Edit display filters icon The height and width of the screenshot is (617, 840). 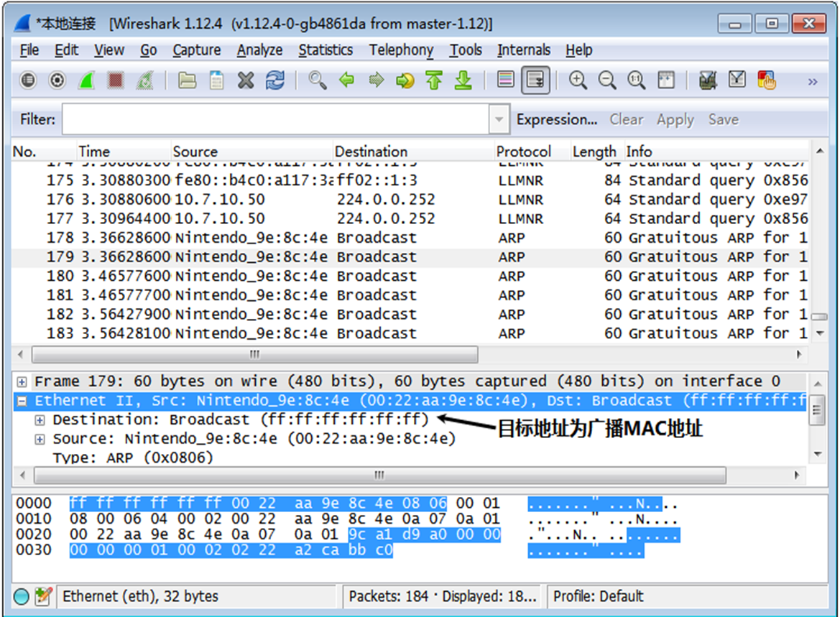737,80
